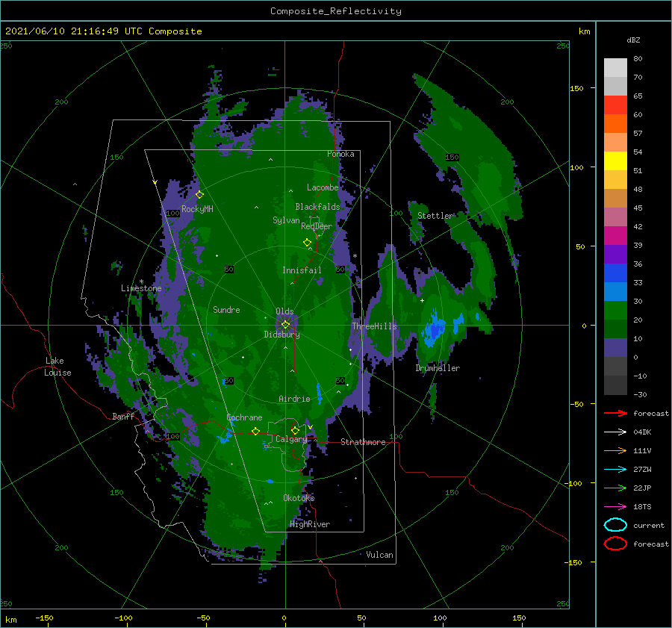Screen dimensions: 672x628
Task: Click the Blackfalds label
Action: click(317, 207)
